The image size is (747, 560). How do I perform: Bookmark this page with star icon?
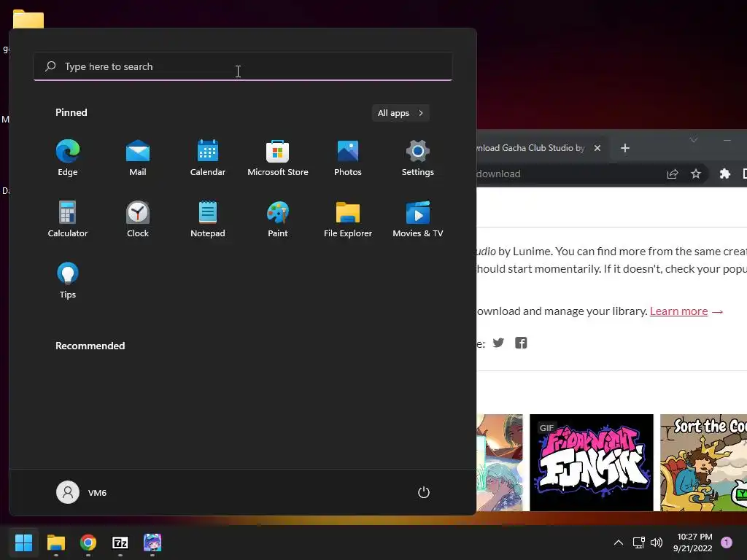pos(695,174)
